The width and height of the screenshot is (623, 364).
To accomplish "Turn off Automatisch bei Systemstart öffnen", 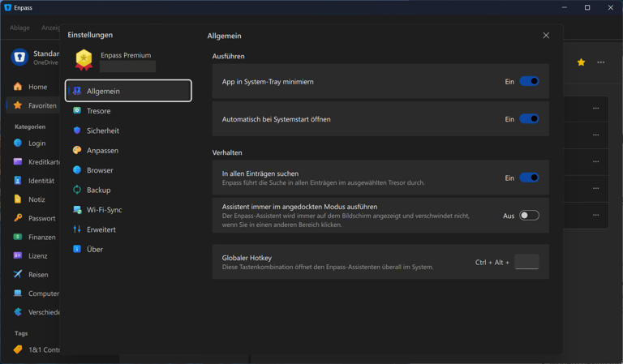I will tap(529, 118).
